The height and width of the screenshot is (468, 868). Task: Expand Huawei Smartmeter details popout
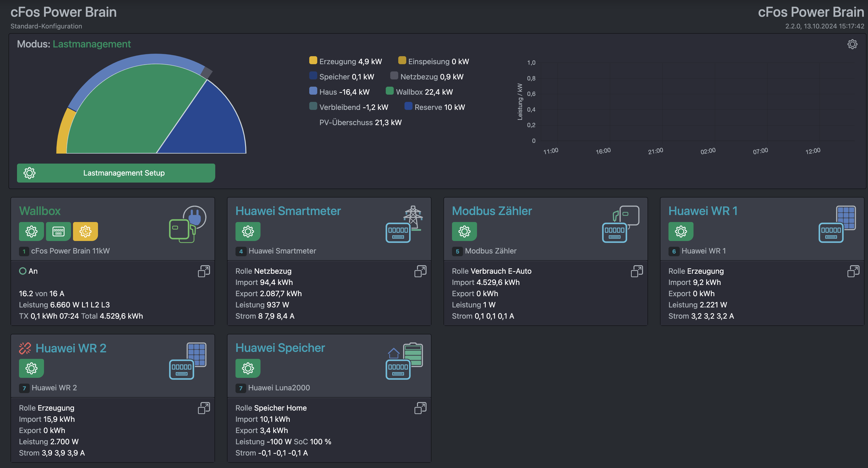[420, 271]
